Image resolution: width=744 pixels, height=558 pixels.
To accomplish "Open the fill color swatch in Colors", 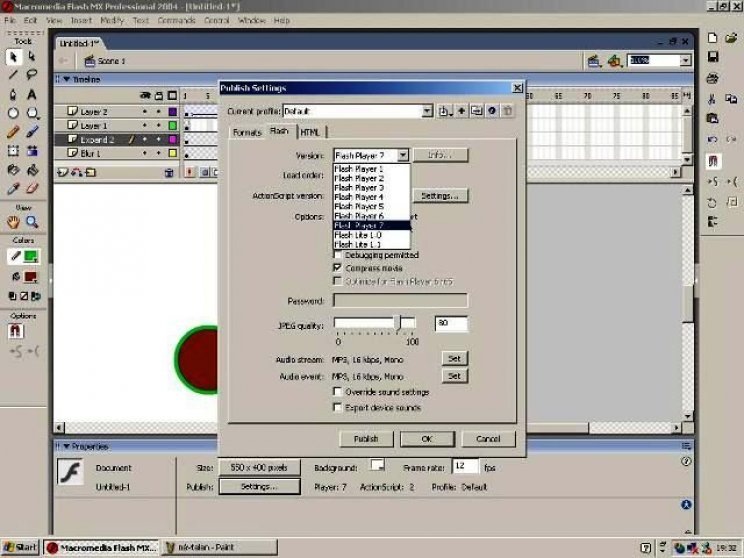I will (x=31, y=276).
